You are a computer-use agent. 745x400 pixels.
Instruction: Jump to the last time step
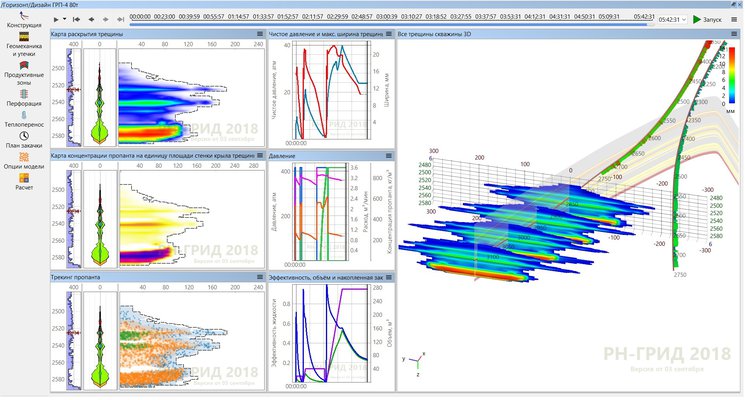[x=120, y=19]
